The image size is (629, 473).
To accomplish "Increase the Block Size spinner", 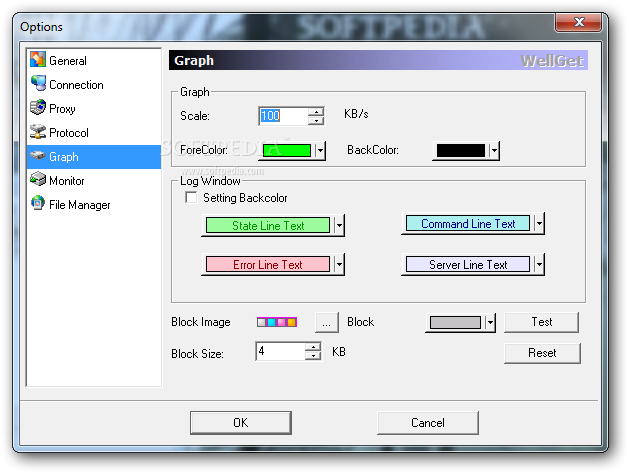I will (x=313, y=347).
